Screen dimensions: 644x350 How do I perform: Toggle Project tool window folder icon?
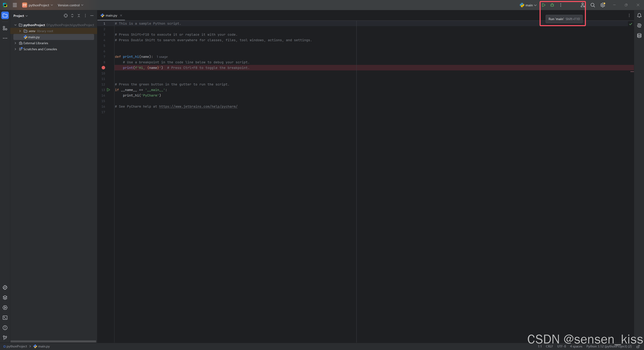(5, 15)
